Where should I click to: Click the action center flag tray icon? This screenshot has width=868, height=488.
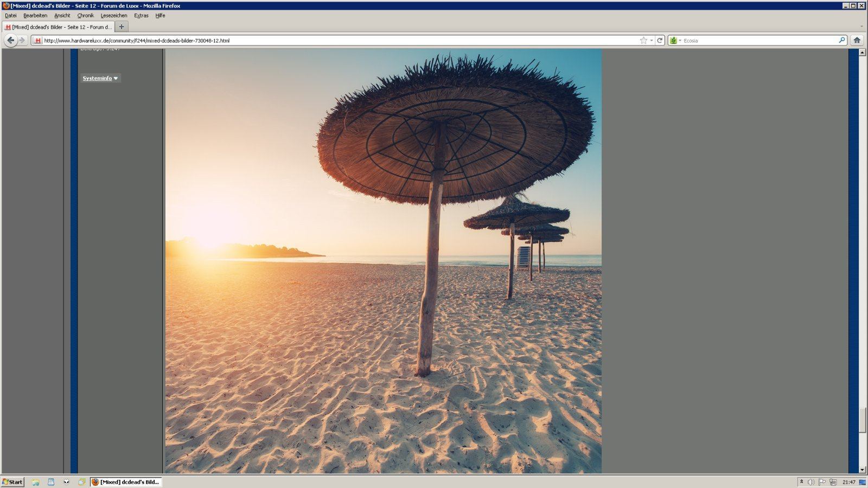[x=822, y=482]
